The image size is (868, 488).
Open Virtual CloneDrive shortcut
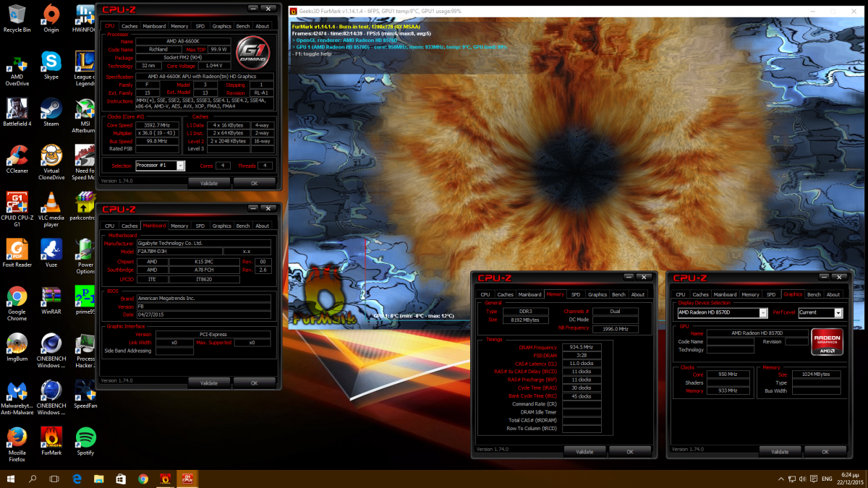point(51,163)
